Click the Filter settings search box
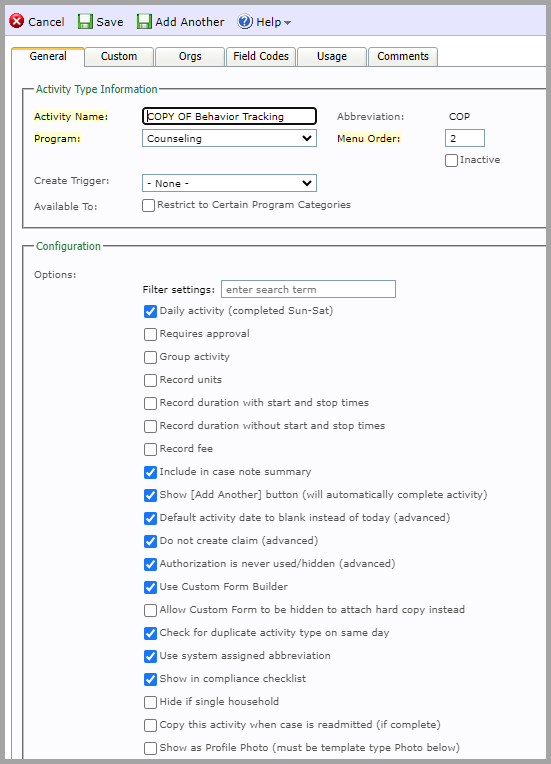This screenshot has width=551, height=764. tap(308, 289)
